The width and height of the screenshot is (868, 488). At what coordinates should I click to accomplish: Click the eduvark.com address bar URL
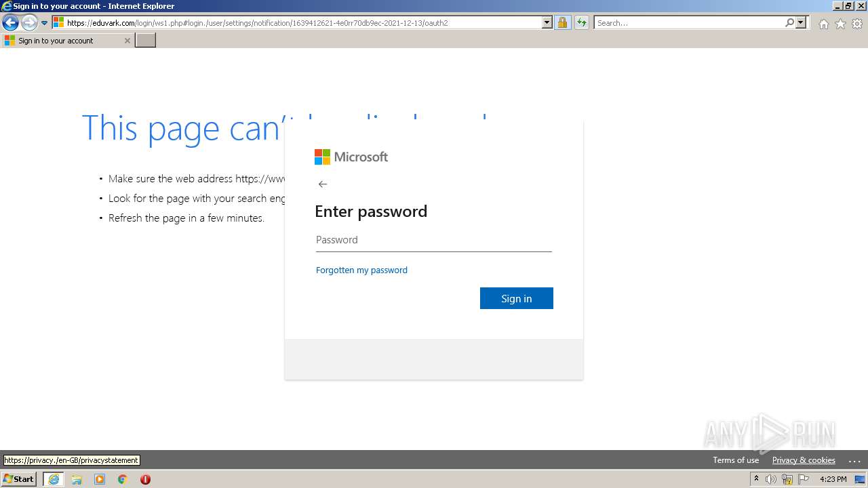coord(258,23)
